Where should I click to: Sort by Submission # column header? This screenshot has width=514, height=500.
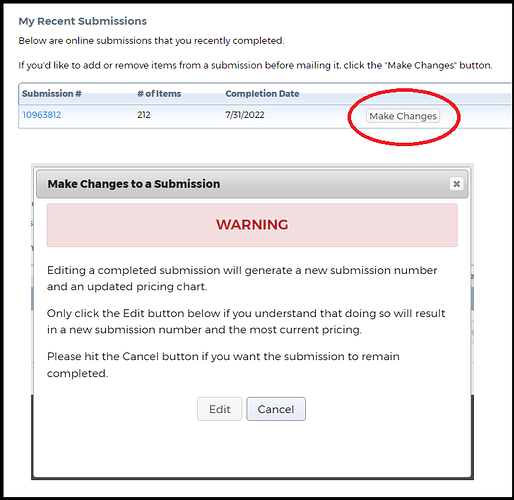pyautogui.click(x=52, y=94)
